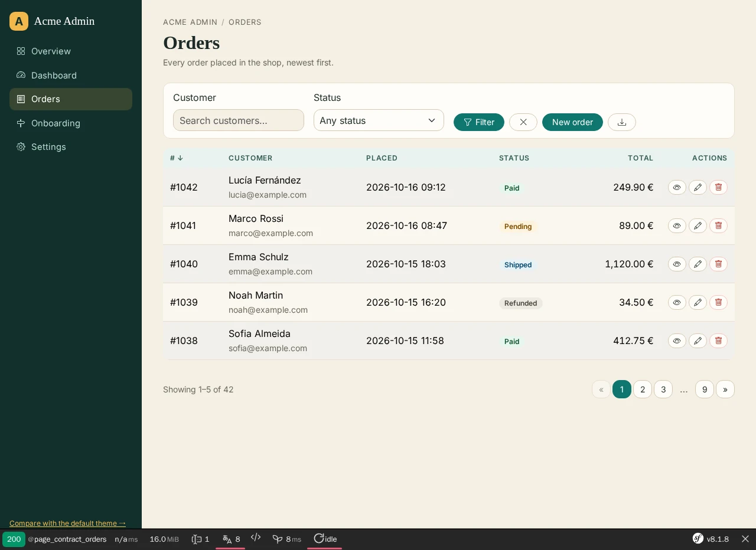Open Dashboard in sidebar
This screenshot has width=756, height=550.
pyautogui.click(x=71, y=75)
